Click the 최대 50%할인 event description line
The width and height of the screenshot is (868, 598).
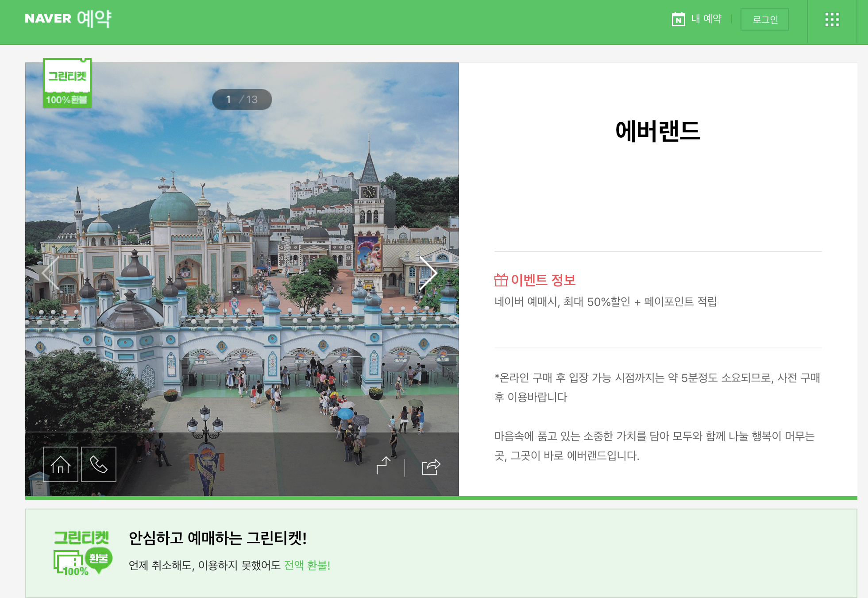pos(605,302)
